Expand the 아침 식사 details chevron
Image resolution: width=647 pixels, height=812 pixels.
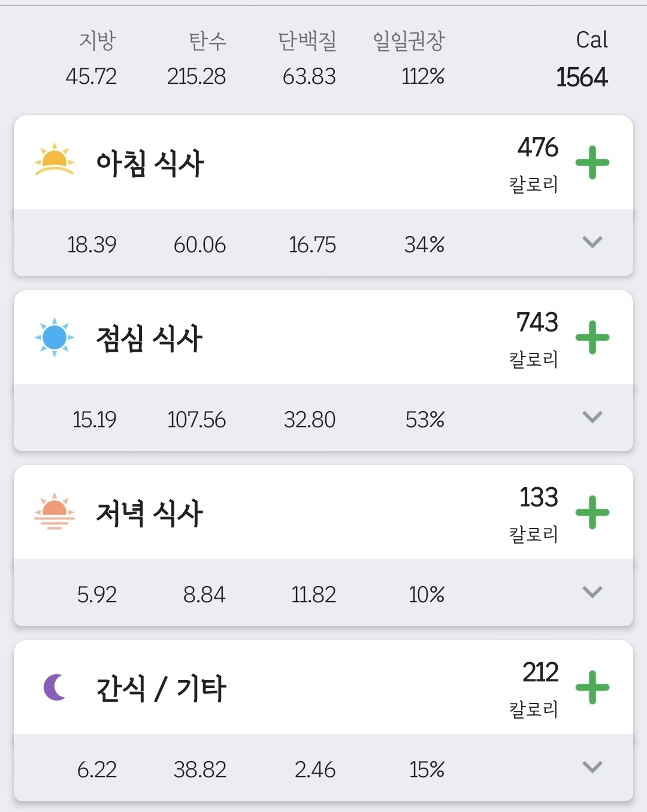coord(592,243)
